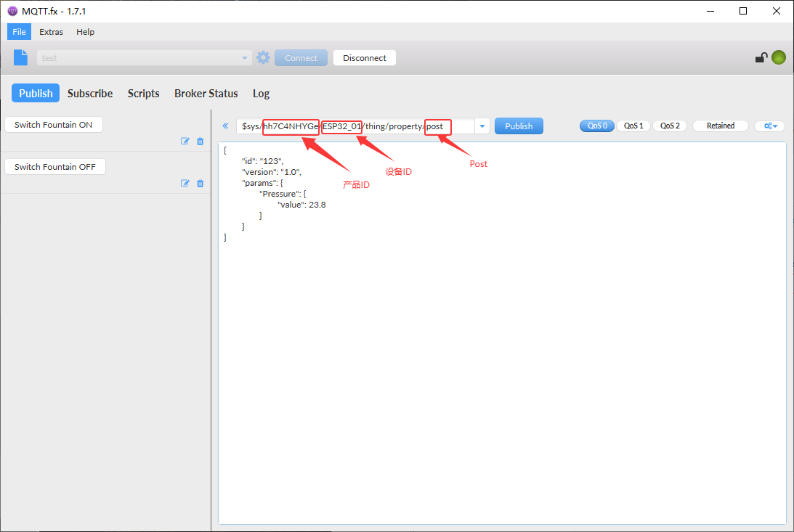Select QoS 0 level
The height and width of the screenshot is (532, 794).
pyautogui.click(x=597, y=126)
